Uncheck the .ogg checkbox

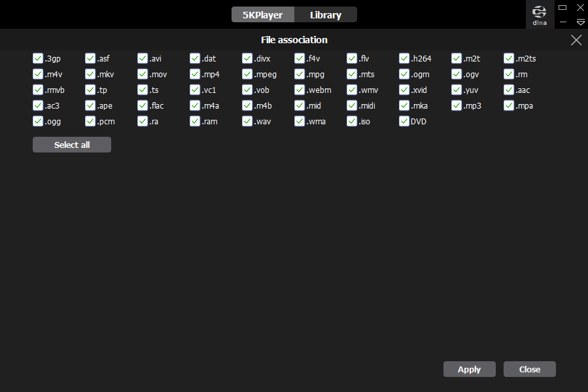click(38, 122)
